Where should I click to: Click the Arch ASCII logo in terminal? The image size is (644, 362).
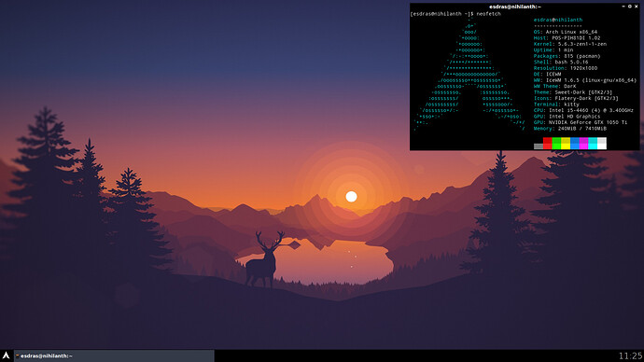(470, 75)
